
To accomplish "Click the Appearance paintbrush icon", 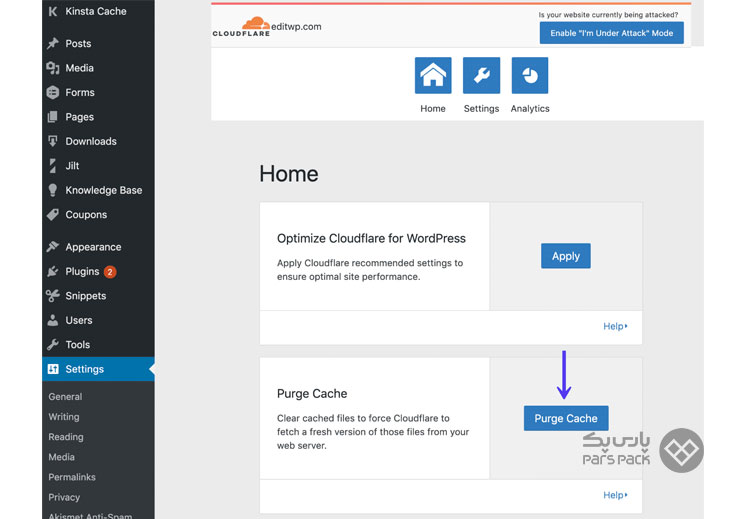I will click(x=53, y=247).
